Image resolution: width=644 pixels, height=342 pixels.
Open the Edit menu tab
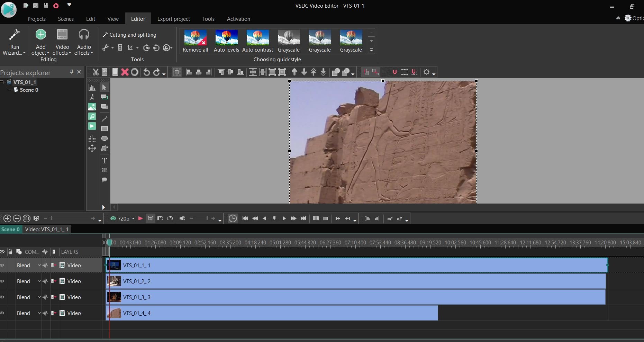[91, 19]
